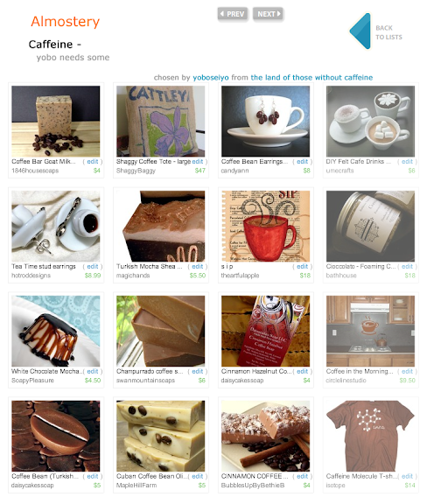Edit the Shaggy Coffee Tote item
This screenshot has height=504, width=427.
click(198, 161)
